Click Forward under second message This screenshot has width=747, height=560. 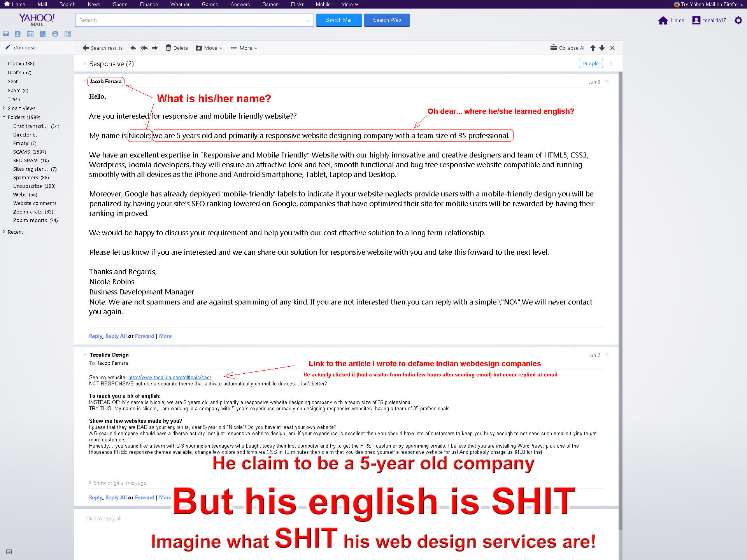(x=145, y=497)
